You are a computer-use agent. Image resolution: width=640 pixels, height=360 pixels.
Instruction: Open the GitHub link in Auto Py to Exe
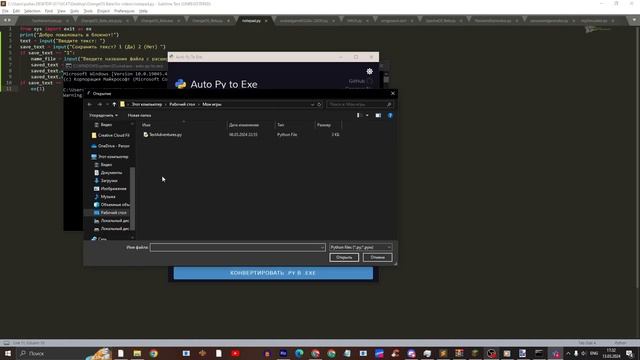point(357,81)
